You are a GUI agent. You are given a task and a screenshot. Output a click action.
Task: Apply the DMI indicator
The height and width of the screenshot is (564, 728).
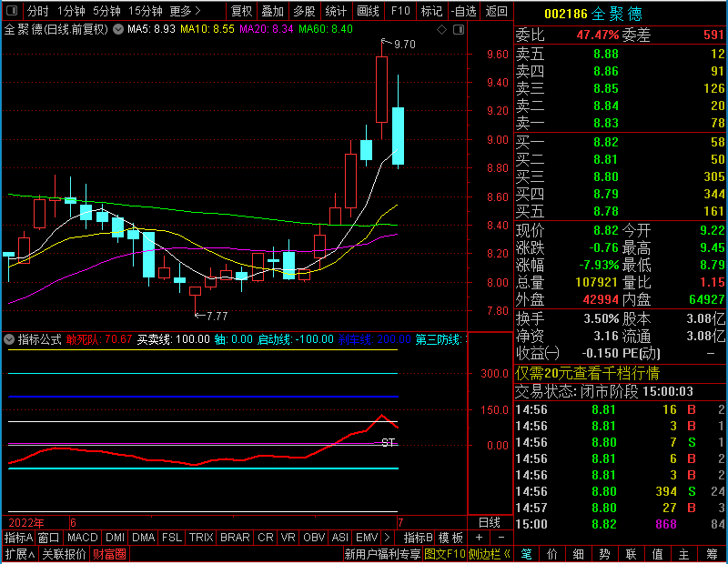115,538
